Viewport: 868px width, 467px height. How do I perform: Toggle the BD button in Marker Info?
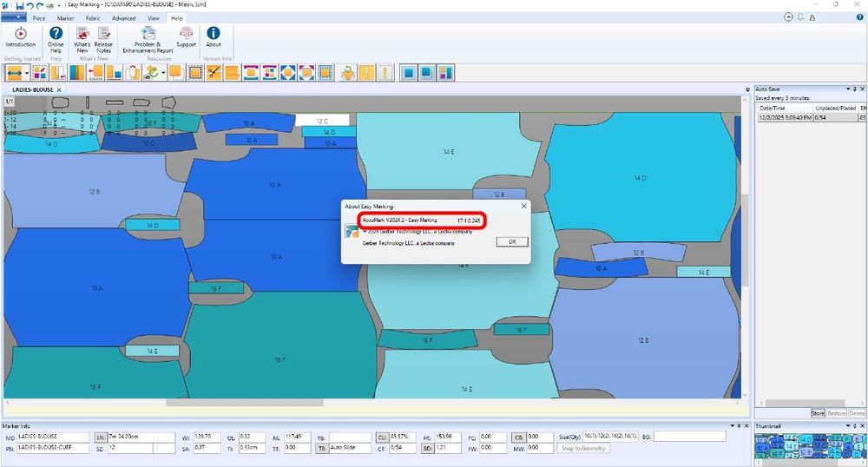(427, 448)
